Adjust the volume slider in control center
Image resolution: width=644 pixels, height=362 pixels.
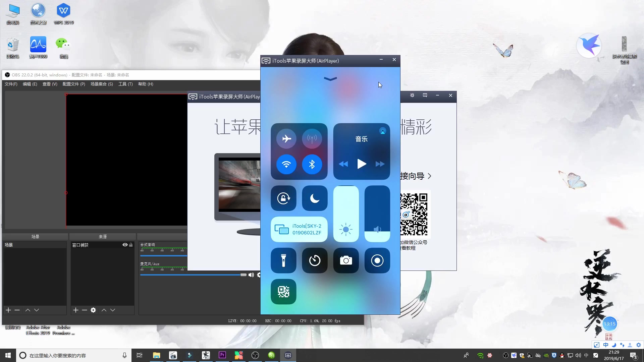[377, 214]
